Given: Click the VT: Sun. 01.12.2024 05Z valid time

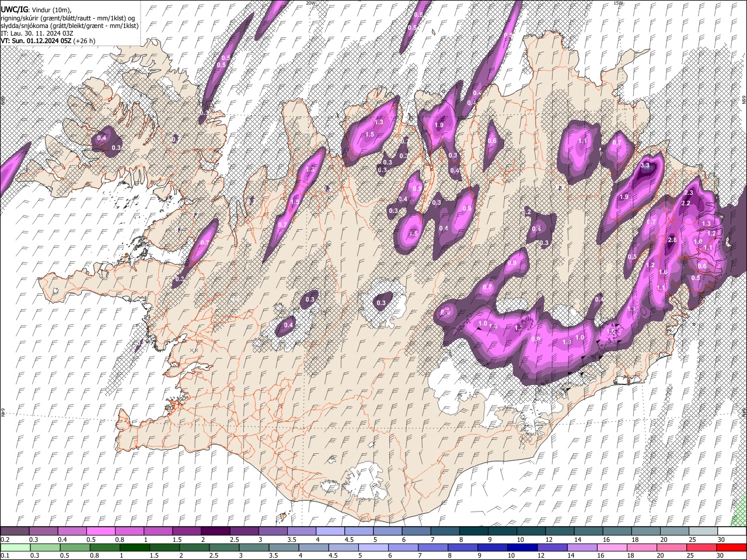Looking at the screenshot, I should [47, 41].
